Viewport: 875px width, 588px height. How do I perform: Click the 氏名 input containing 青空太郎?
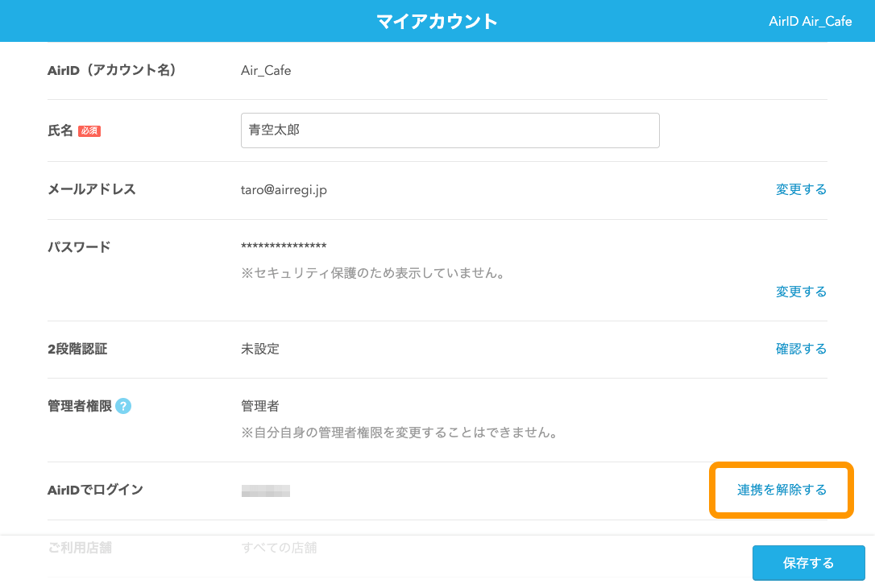tap(450, 130)
